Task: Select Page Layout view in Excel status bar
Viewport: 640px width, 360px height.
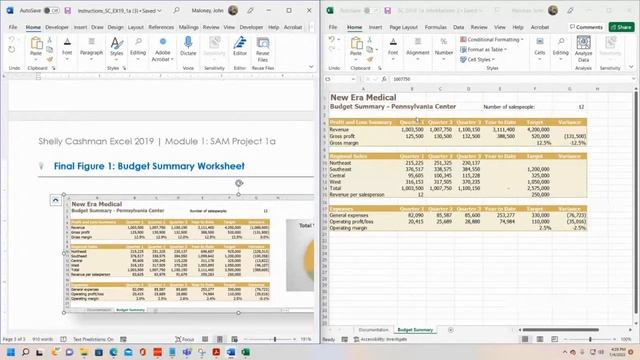Action: 540,339
